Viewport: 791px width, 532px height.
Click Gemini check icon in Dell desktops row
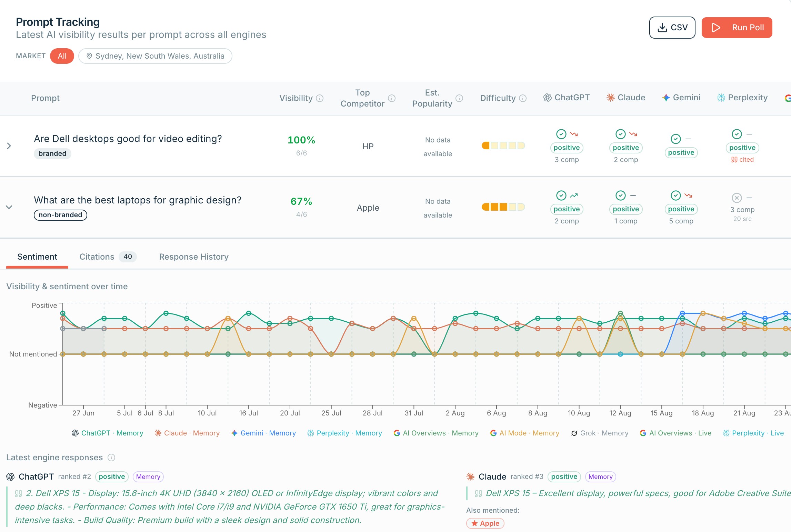coord(676,139)
